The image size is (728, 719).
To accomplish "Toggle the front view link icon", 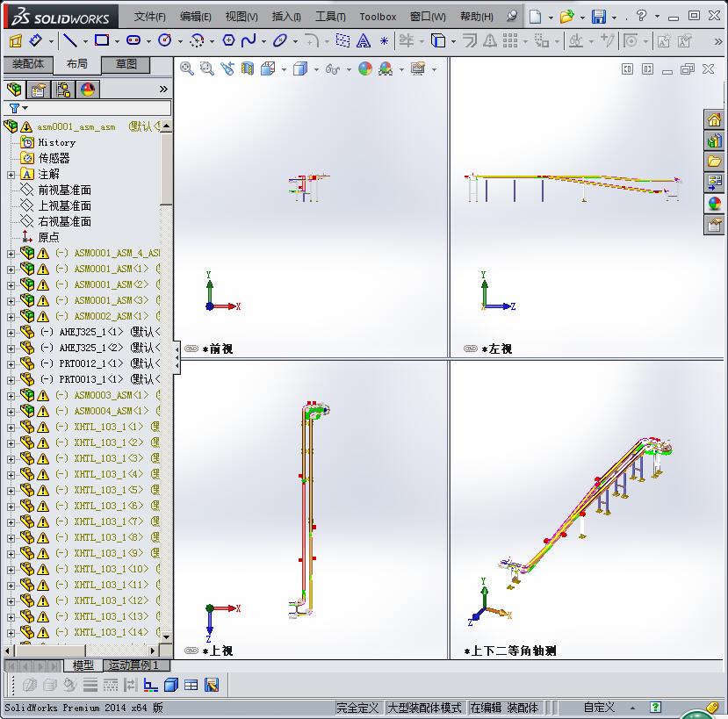I will tap(191, 349).
